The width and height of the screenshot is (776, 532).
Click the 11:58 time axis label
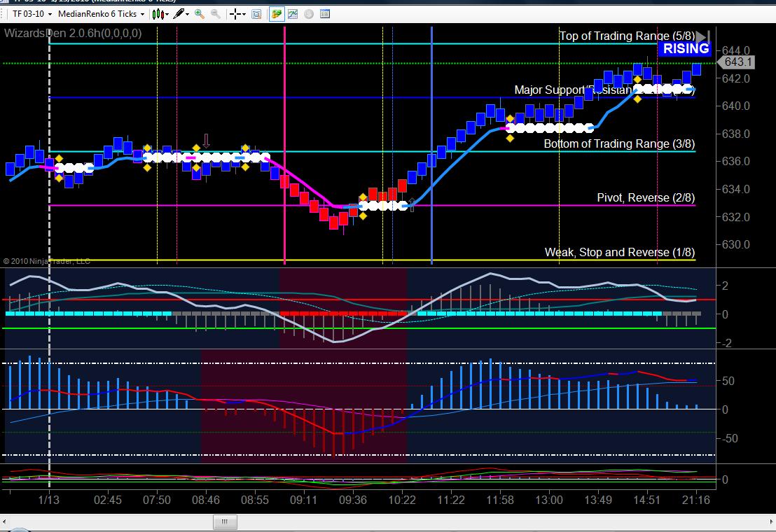(x=500, y=500)
